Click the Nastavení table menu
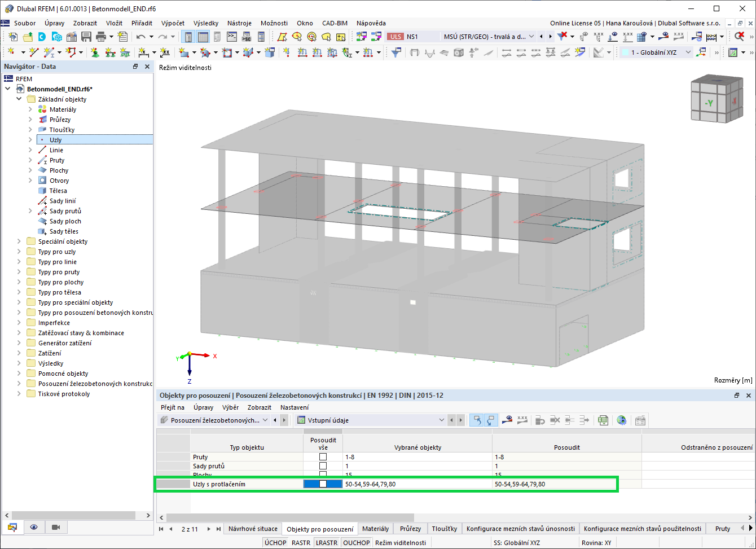This screenshot has width=756, height=549. pyautogui.click(x=295, y=407)
